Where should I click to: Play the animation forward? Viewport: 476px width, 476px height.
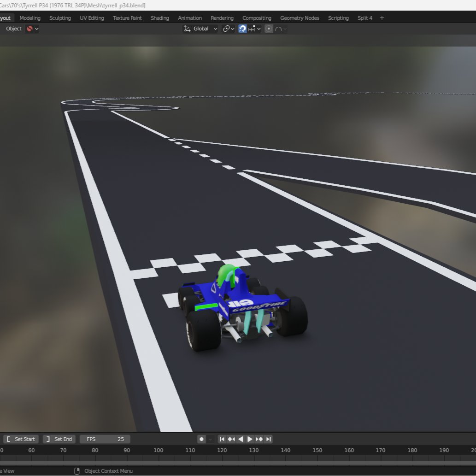[250, 439]
